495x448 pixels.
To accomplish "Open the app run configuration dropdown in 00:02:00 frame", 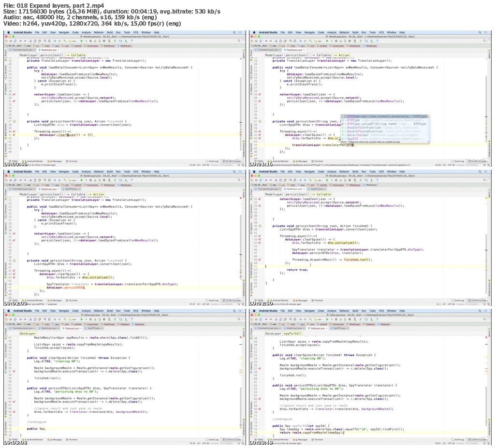I will point(73,180).
